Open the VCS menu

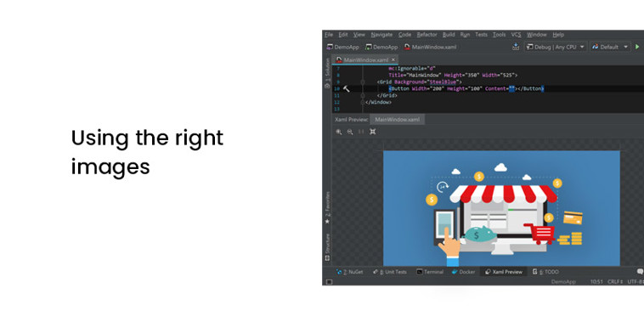516,35
